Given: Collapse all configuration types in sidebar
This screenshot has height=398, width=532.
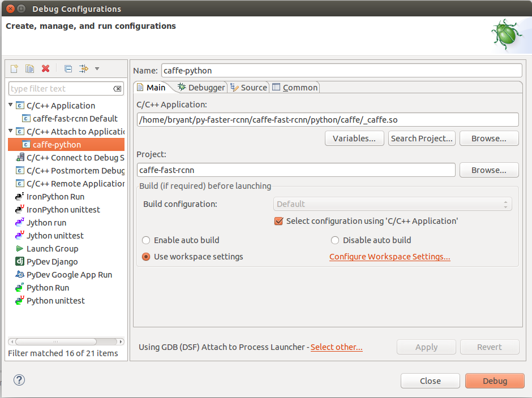Looking at the screenshot, I should point(67,68).
